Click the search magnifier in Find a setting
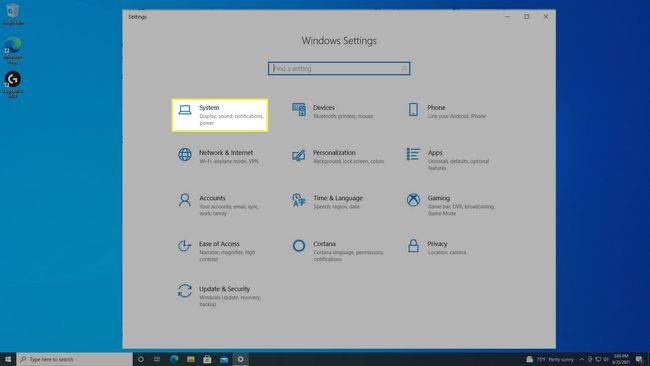The image size is (650, 366). 404,68
